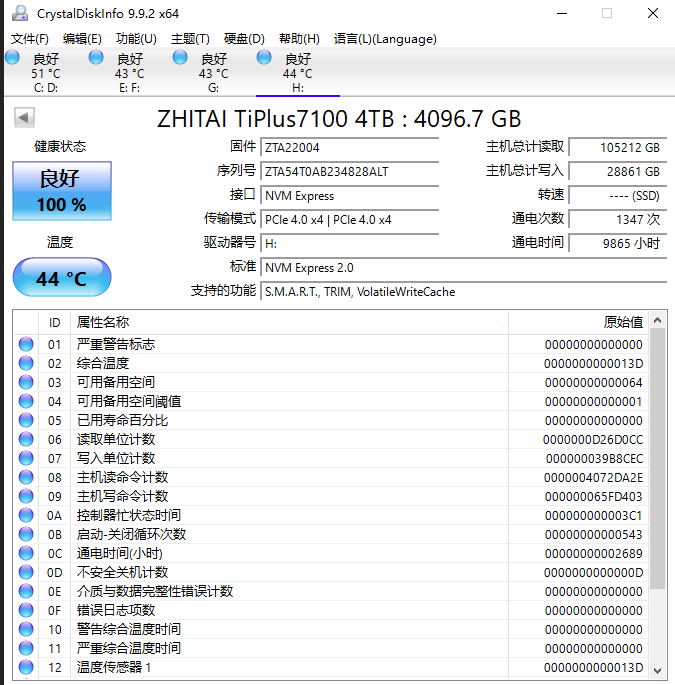Click status orb for attribute 0A 控制器忙状态时间
Image resolution: width=675 pixels, height=685 pixels.
pyautogui.click(x=26, y=515)
